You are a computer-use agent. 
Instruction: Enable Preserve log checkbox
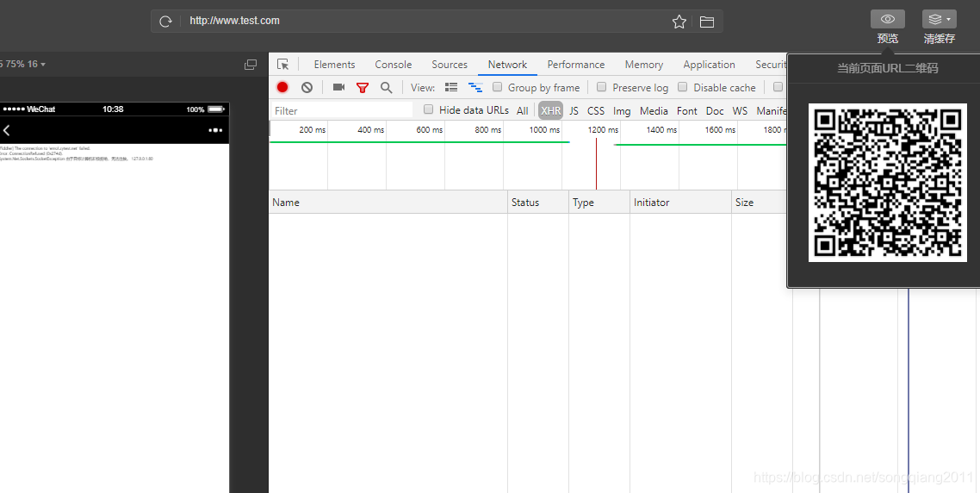(x=601, y=87)
